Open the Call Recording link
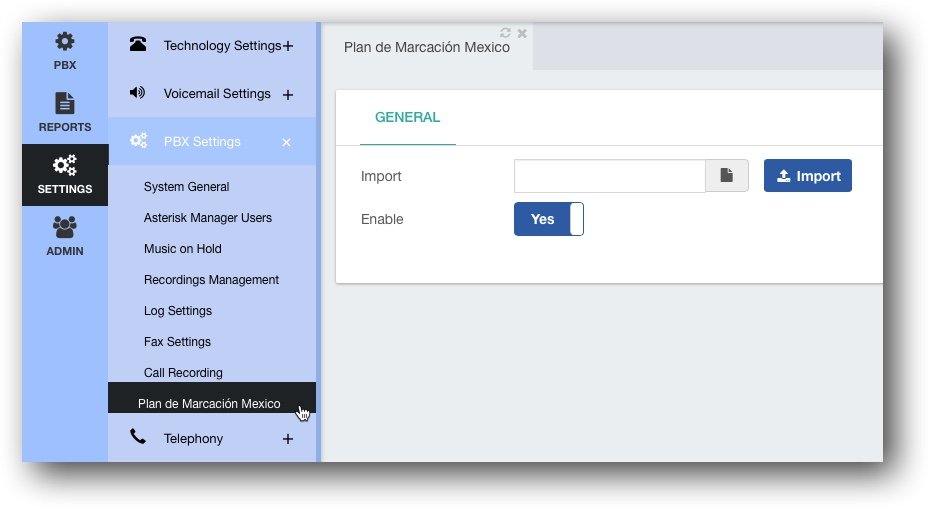 coord(183,373)
